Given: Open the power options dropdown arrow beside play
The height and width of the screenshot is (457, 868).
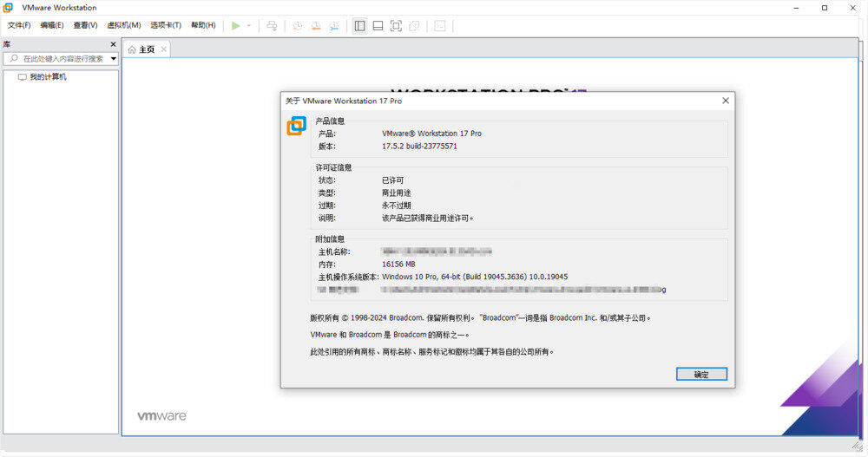Looking at the screenshot, I should [249, 25].
